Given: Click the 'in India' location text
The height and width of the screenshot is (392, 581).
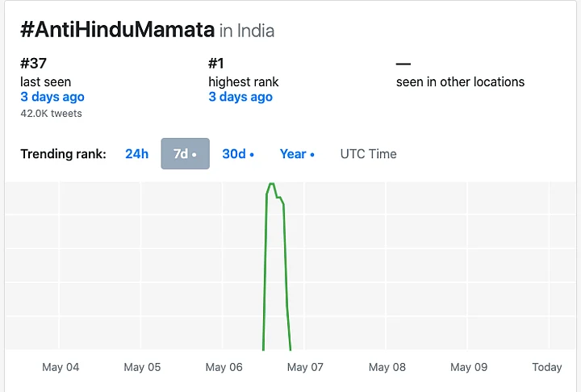Looking at the screenshot, I should pos(247,31).
